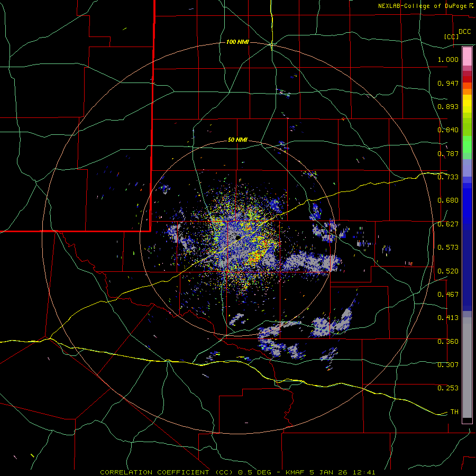Click the 0.787 scale value
This screenshot has width=476, height=476.
coord(448,153)
